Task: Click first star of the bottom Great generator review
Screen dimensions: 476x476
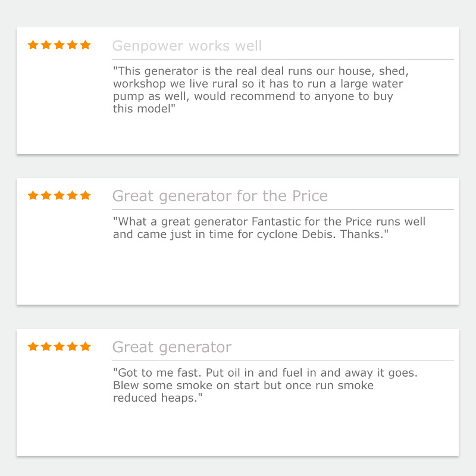Action: tap(33, 346)
